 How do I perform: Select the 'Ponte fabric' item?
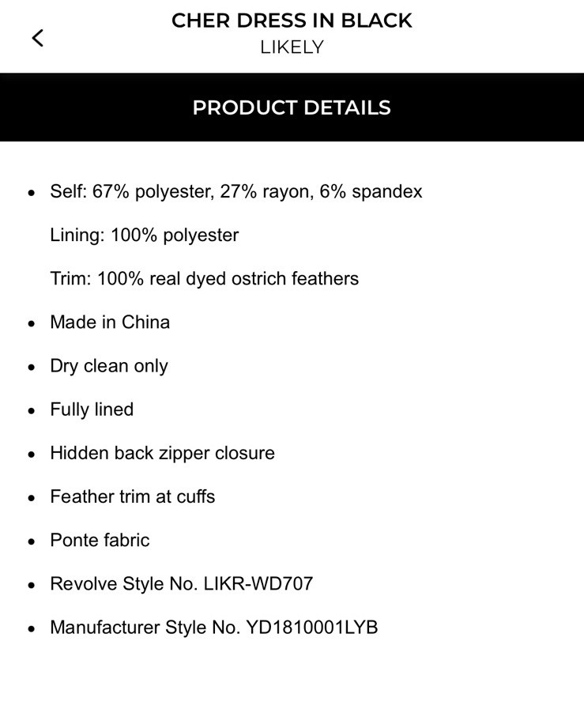tap(100, 540)
